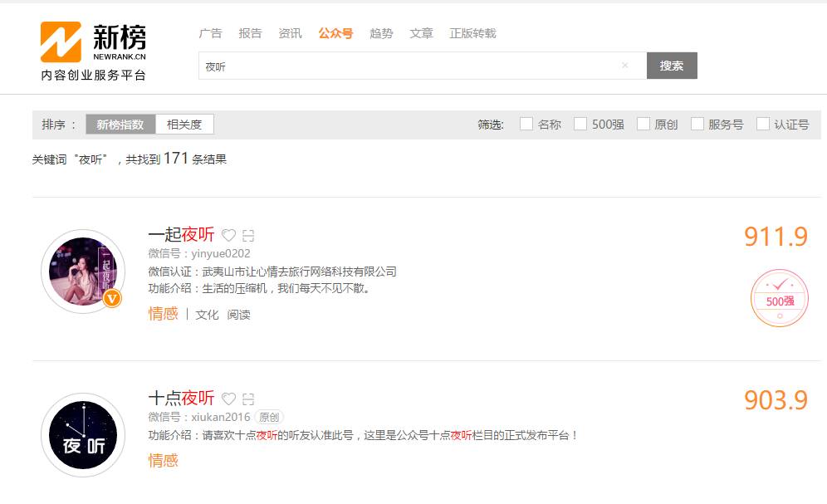
Task: Click the QR scan icon beside 一起夜听
Action: [248, 236]
